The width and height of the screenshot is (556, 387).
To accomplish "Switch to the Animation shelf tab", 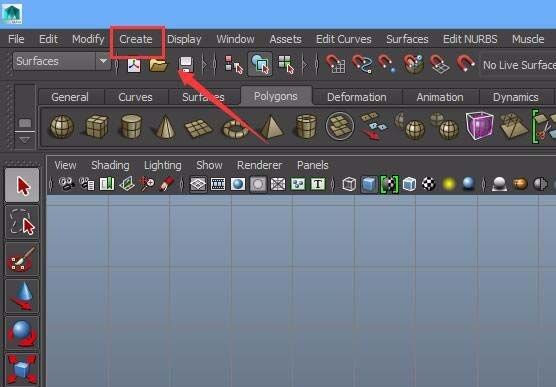I will (440, 97).
